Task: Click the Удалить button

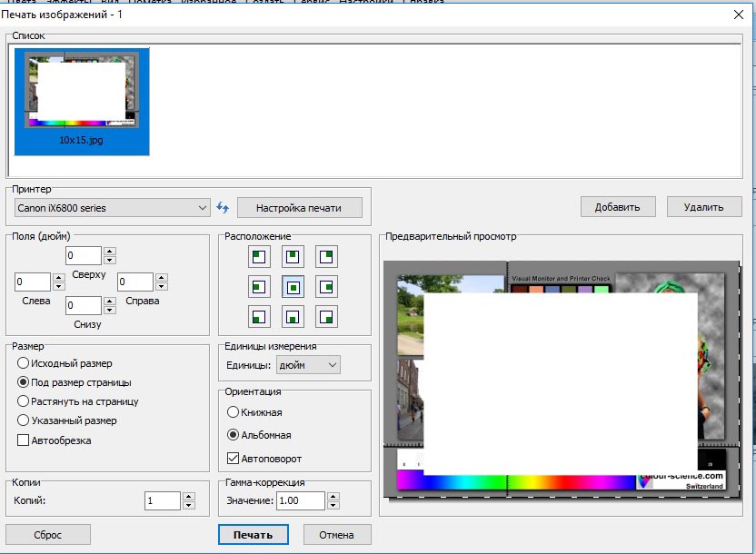Action: pyautogui.click(x=704, y=207)
